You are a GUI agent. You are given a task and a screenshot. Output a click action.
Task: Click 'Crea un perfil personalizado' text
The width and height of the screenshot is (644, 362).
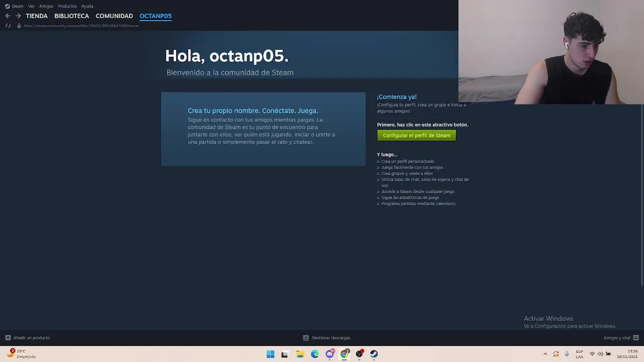(x=408, y=161)
